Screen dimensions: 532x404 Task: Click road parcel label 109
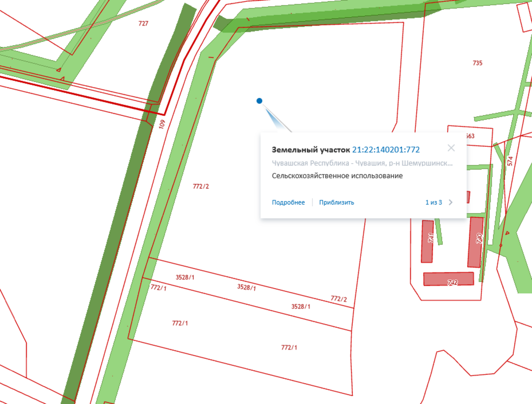[162, 124]
